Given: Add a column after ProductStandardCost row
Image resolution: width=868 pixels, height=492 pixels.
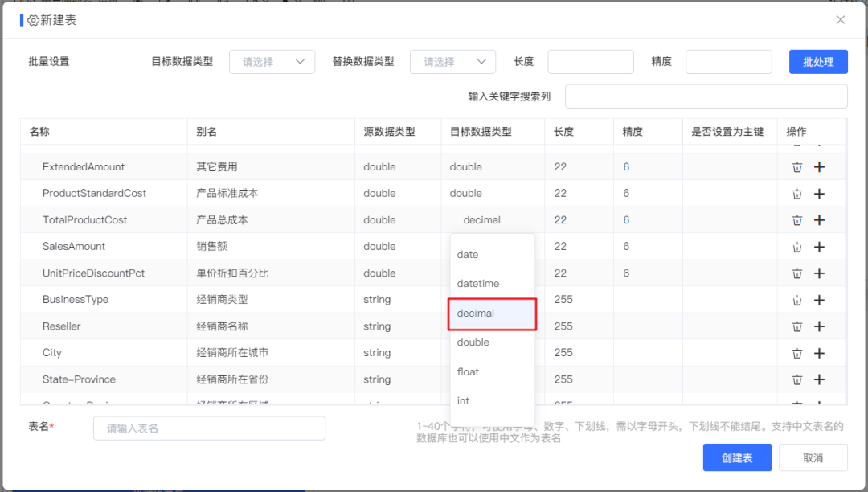Looking at the screenshot, I should pyautogui.click(x=819, y=193).
